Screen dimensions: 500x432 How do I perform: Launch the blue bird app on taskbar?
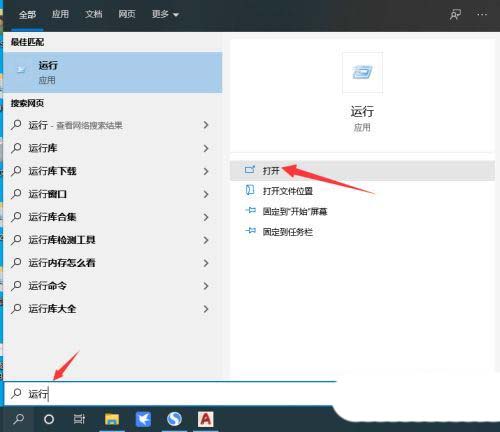[x=143, y=419]
